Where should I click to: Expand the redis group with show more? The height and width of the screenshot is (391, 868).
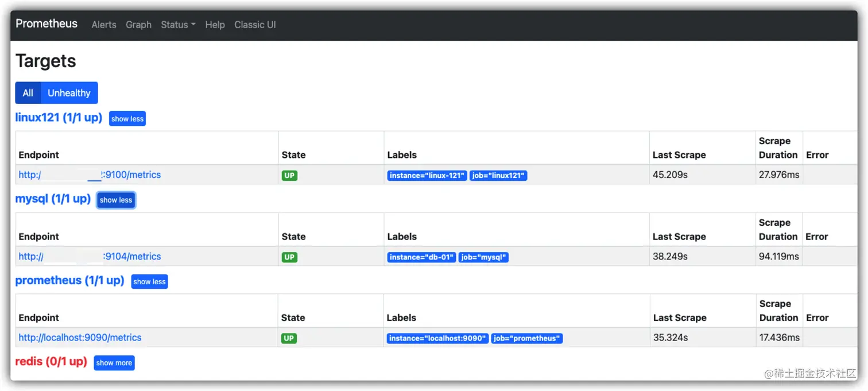click(x=114, y=363)
